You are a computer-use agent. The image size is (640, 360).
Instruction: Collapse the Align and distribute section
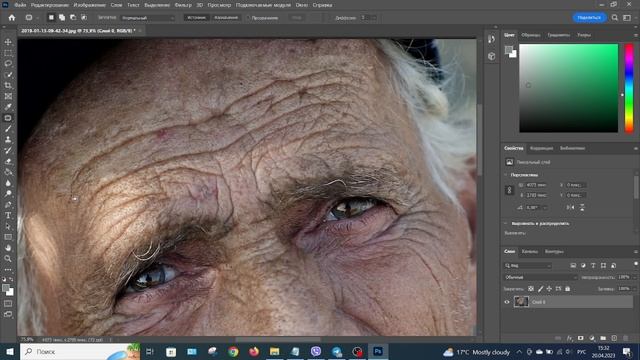point(506,223)
